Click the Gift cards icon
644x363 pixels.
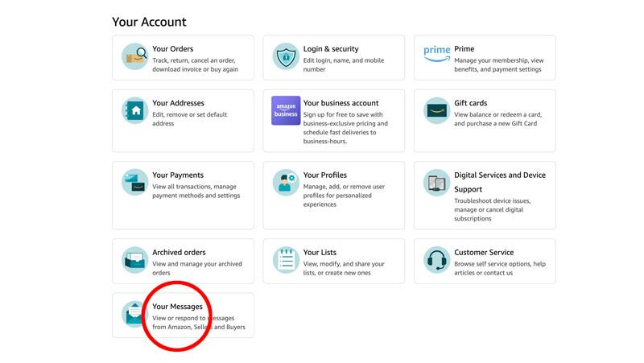click(436, 111)
